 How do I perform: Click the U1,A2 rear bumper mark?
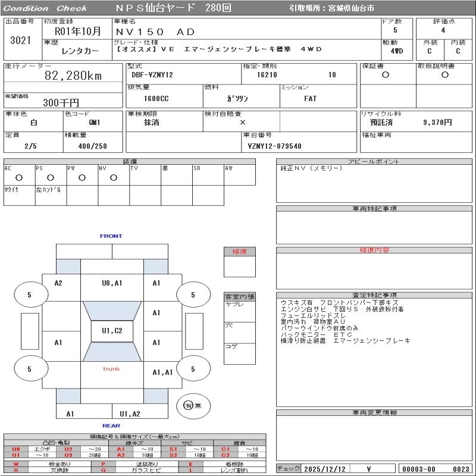tap(129, 414)
